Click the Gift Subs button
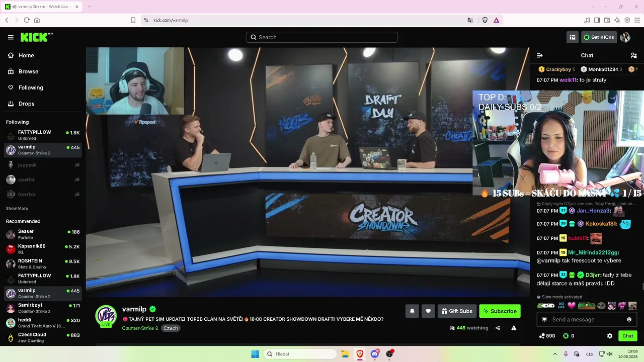The height and width of the screenshot is (362, 644). (x=457, y=311)
